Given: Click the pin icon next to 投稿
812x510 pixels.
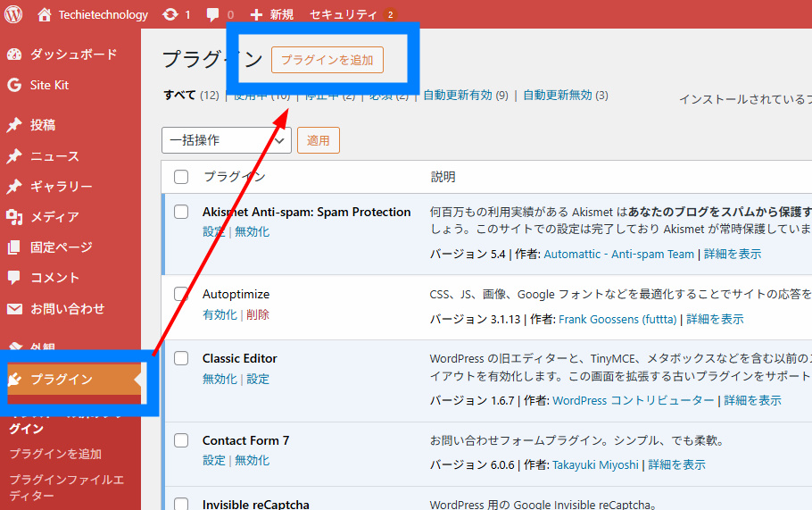Looking at the screenshot, I should tap(14, 125).
